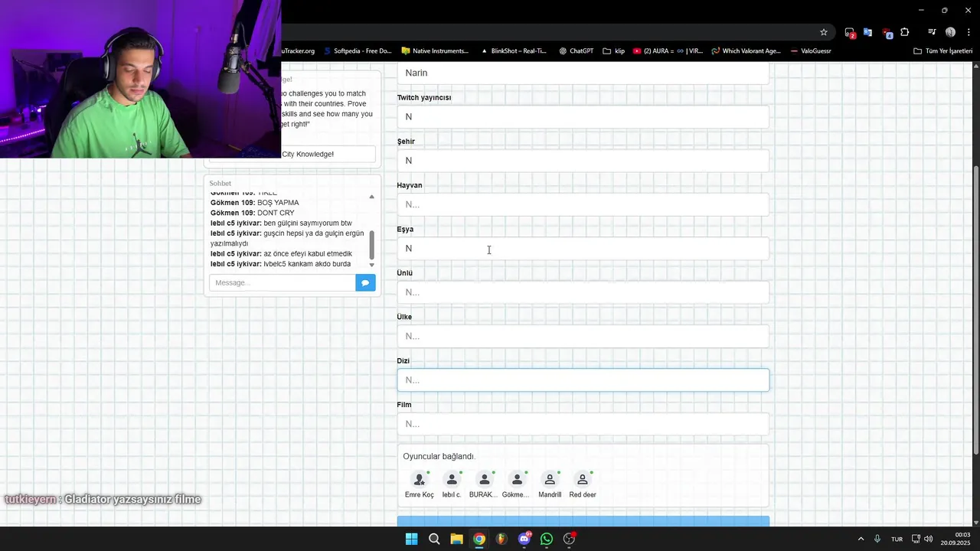Image resolution: width=980 pixels, height=551 pixels.
Task: Open FL Studio from taskbar
Action: tap(501, 539)
